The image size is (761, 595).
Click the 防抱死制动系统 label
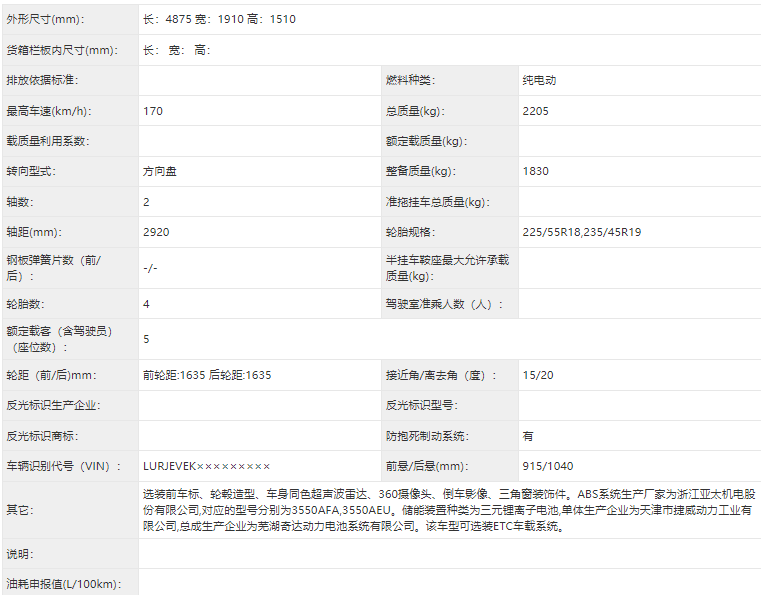[x=427, y=436]
